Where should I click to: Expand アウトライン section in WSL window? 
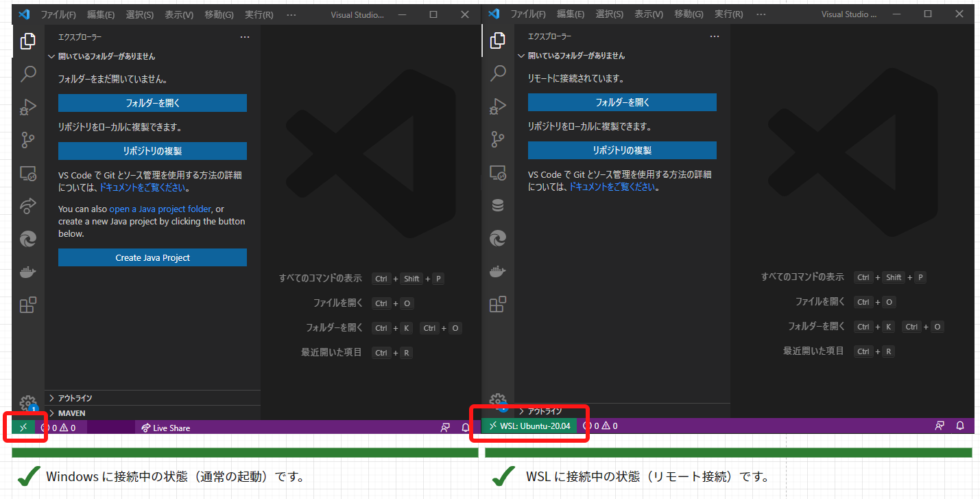[622, 411]
